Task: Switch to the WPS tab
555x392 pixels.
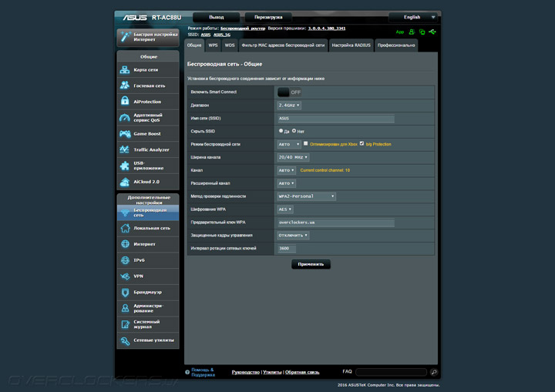Action: [x=213, y=45]
